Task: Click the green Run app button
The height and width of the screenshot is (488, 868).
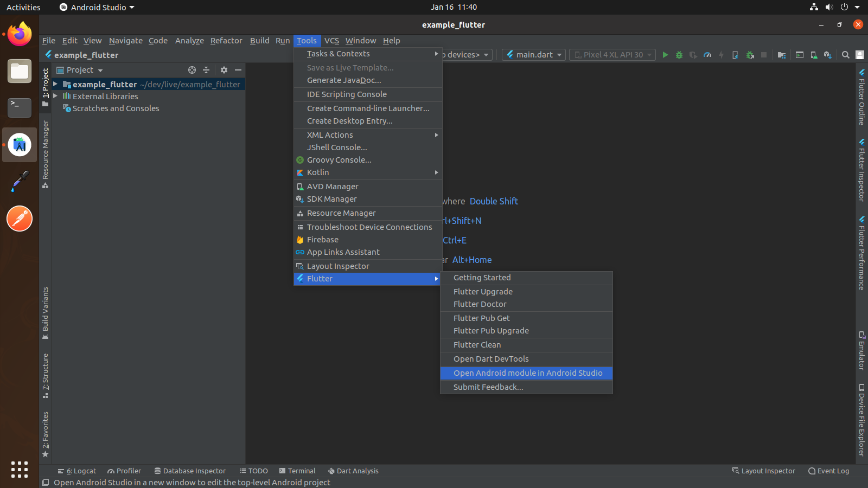Action: [665, 55]
